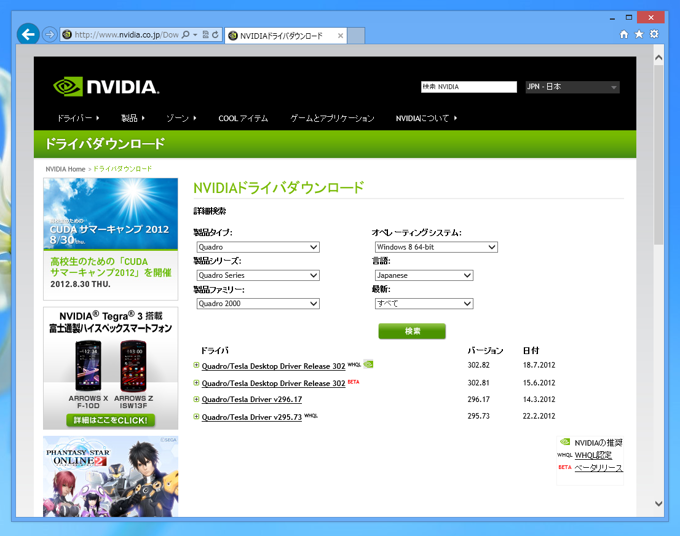Click the search magnifier in address bar
The image size is (680, 536).
point(186,35)
